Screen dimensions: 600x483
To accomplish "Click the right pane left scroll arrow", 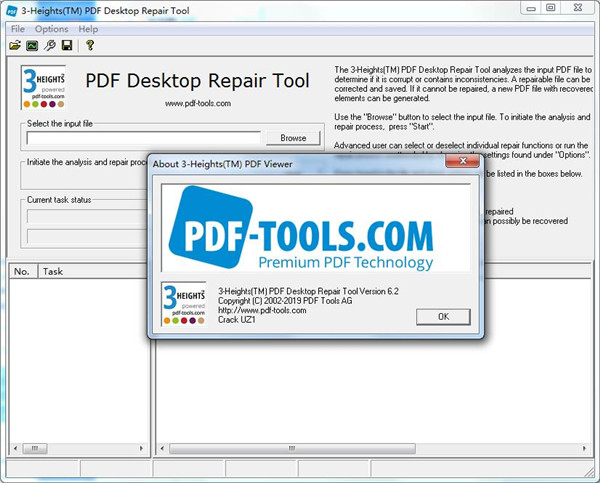I will pyautogui.click(x=162, y=448).
